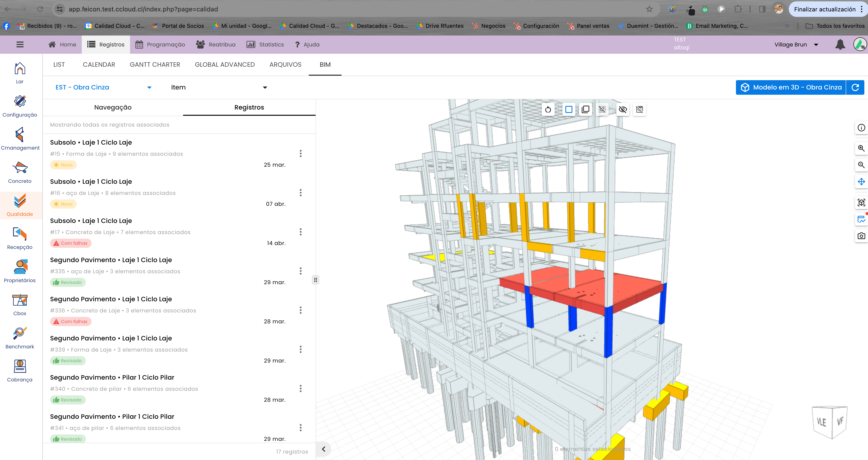Open the ARQUIVOS tab

pyautogui.click(x=285, y=64)
